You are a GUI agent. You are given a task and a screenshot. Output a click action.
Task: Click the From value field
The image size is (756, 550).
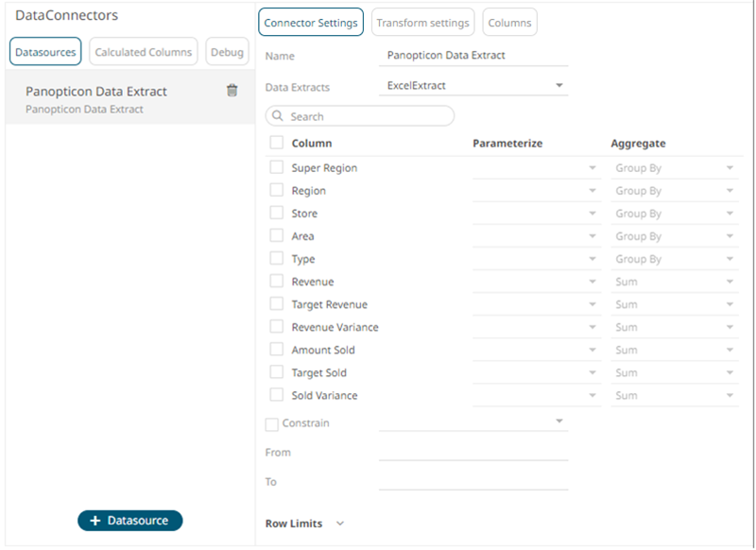pos(472,452)
